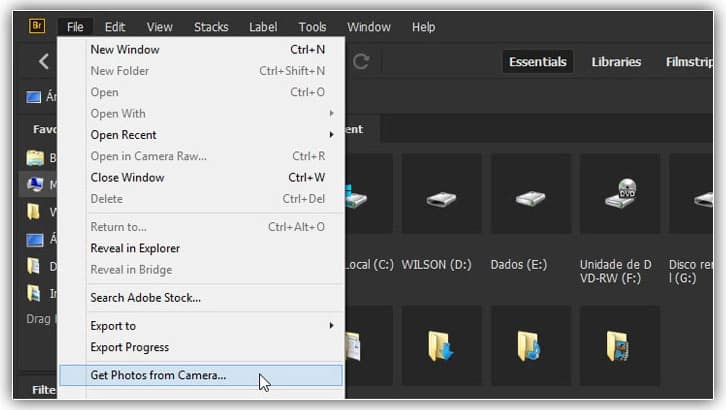Viewport: 726px width, 410px height.
Task: Choose New Window from File menu
Action: pos(201,50)
